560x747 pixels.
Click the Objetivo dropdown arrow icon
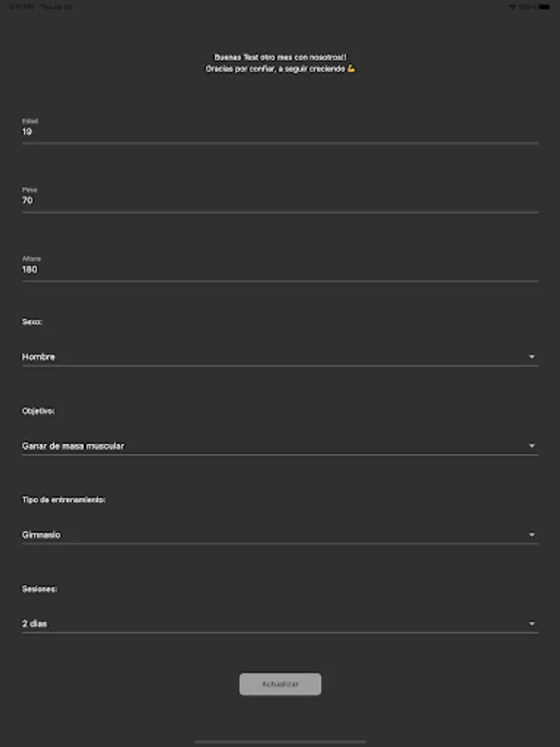(532, 446)
